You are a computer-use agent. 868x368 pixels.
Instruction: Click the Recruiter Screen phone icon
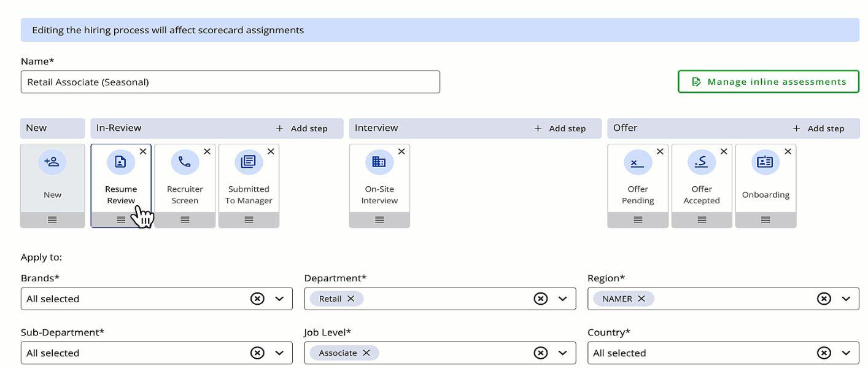pyautogui.click(x=185, y=162)
